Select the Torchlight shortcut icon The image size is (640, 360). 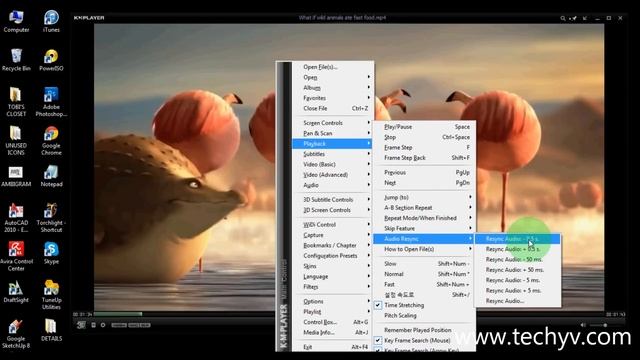click(51, 218)
